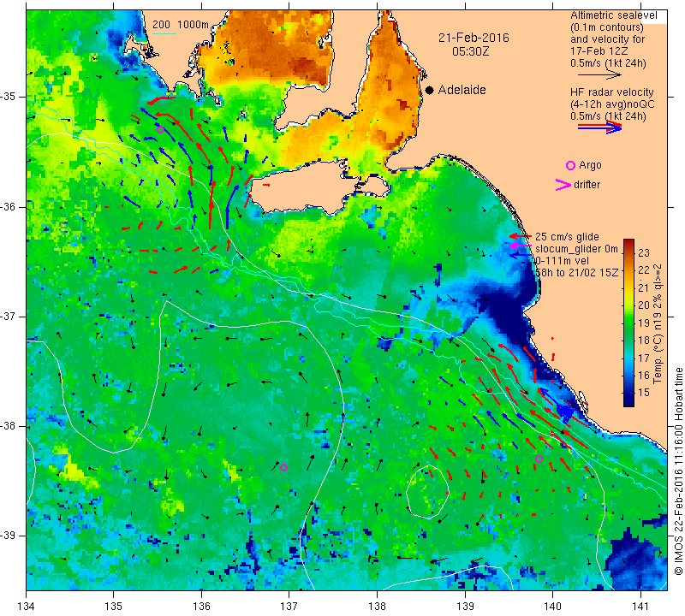The height and width of the screenshot is (616, 685).
Task: Click the '17-Feb 12Z' altimetry date text
Action: [x=599, y=51]
